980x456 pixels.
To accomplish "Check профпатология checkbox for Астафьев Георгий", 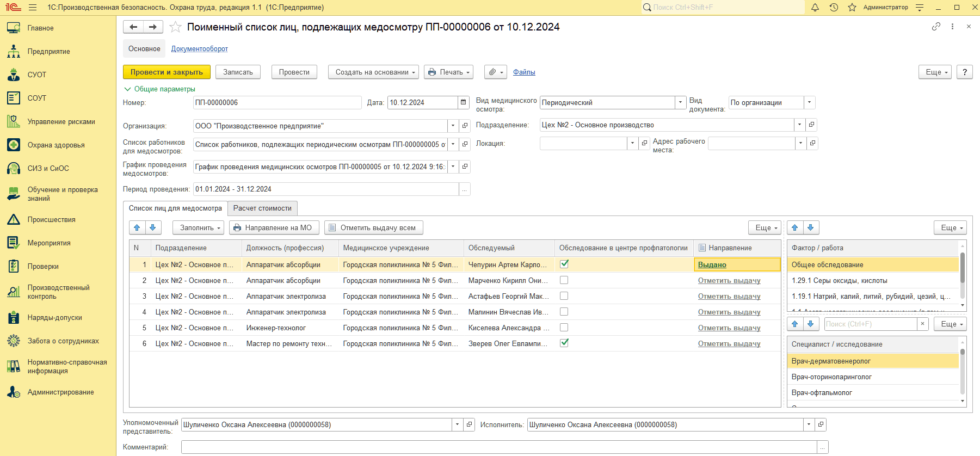I will click(x=564, y=295).
